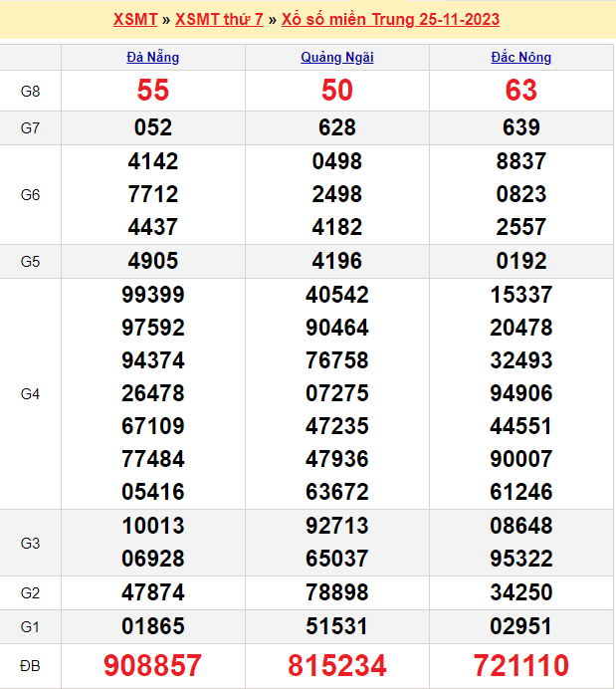
Task: Click the G7 row label
Action: coord(30,127)
